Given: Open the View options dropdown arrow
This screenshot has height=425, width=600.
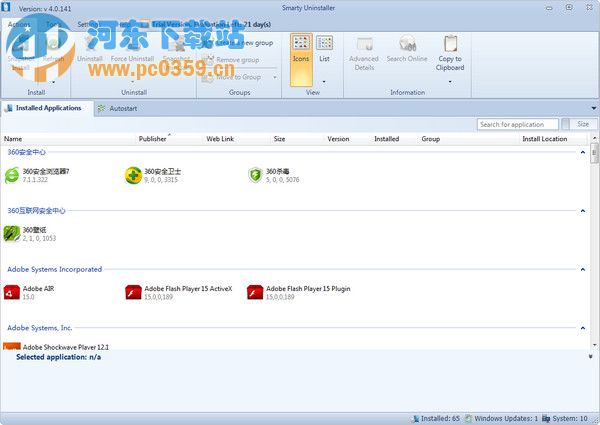Looking at the screenshot, I should tap(324, 81).
